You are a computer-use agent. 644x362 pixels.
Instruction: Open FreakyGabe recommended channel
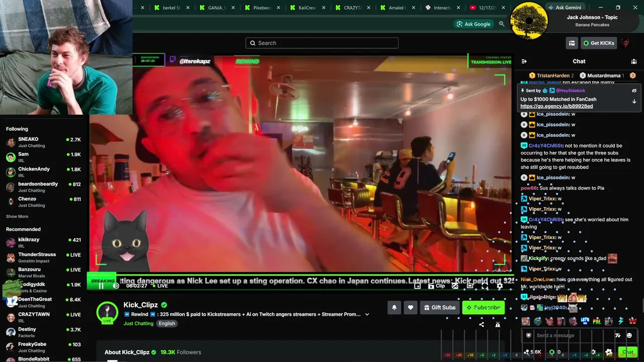[43, 347]
